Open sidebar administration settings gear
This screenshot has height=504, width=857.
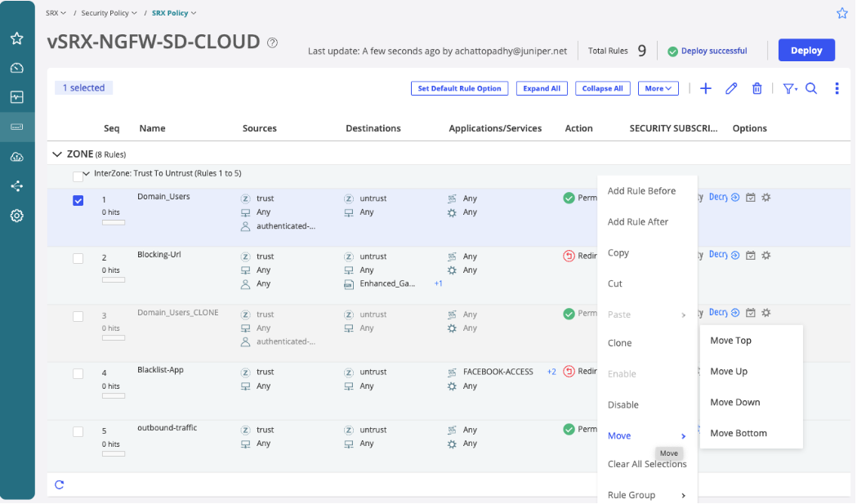[x=16, y=216]
